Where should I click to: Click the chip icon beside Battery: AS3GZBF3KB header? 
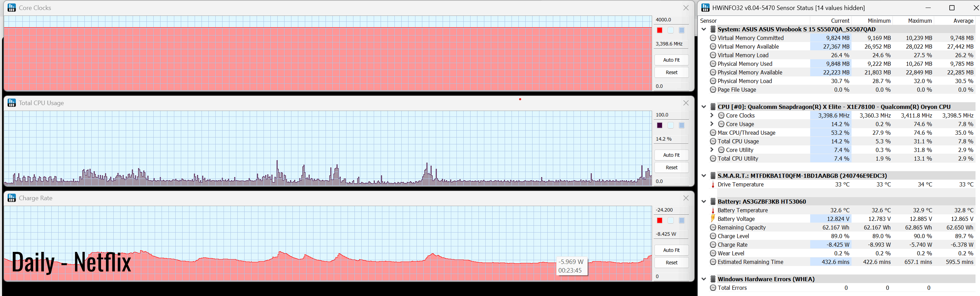(x=713, y=202)
